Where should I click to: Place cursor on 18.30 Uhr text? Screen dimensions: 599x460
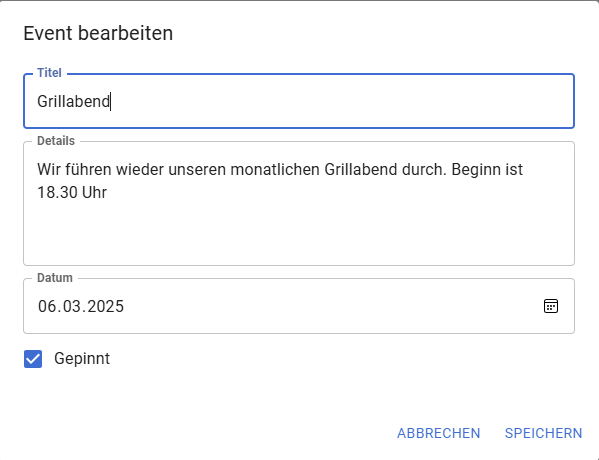tap(72, 192)
